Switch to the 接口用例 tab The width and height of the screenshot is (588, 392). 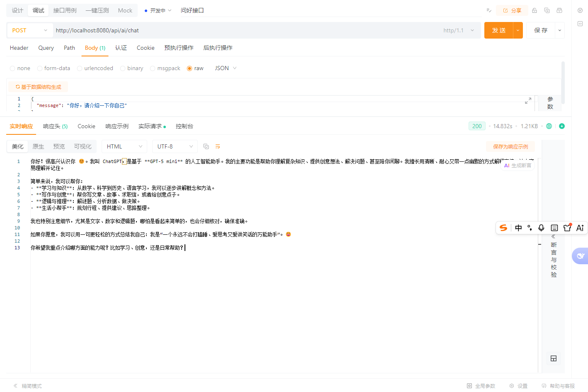pos(65,10)
